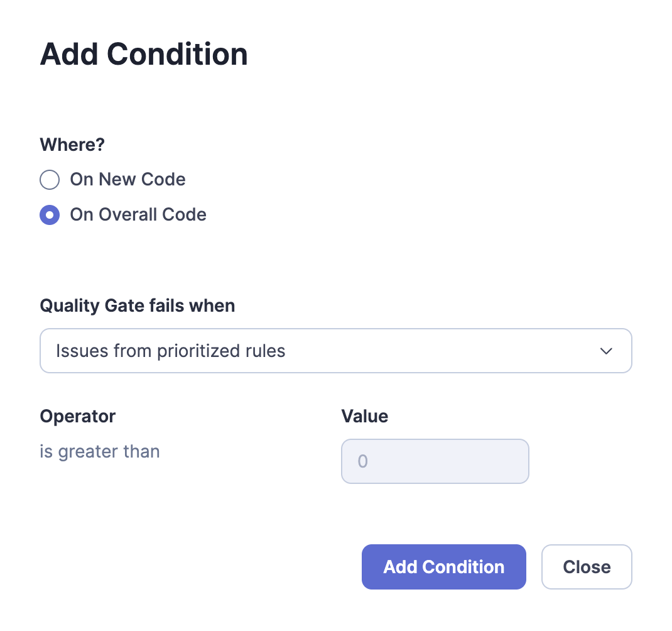Viewport: 672px width, 631px height.
Task: Click the "Where?" section label
Action: pos(72,145)
